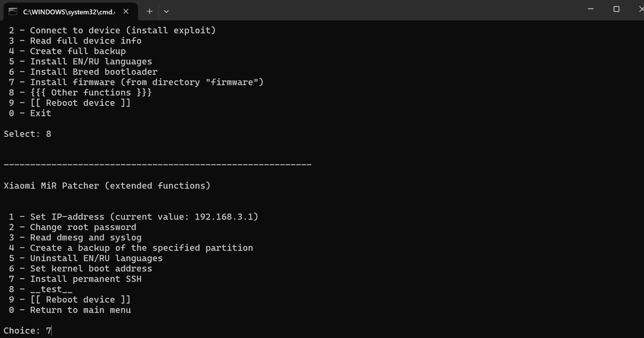
Task: Select the C:\WINDOWS\system32\cmd tab title
Action: 69,12
